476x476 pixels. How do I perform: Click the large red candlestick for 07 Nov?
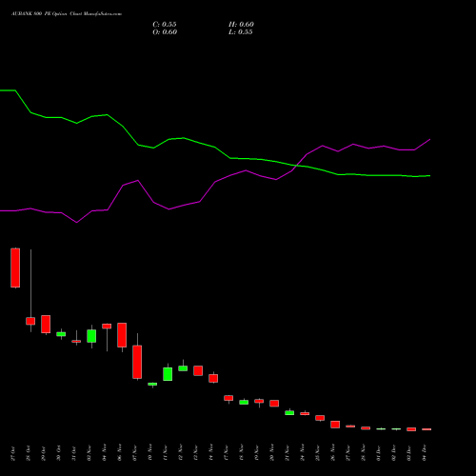[x=137, y=362]
